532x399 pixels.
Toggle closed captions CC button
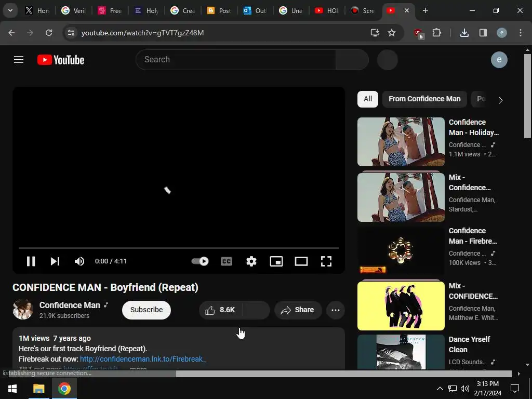(x=227, y=261)
